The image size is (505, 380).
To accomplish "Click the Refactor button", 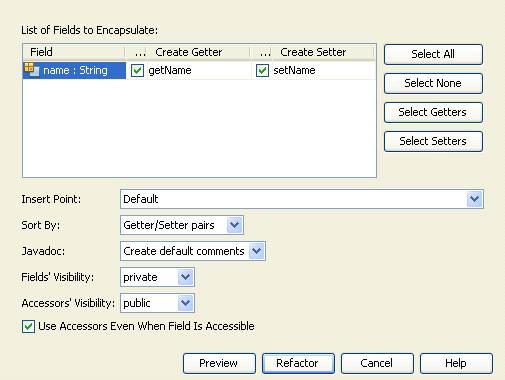I will [x=298, y=363].
